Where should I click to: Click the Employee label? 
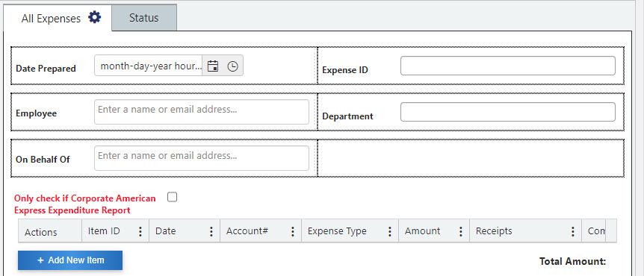[36, 113]
